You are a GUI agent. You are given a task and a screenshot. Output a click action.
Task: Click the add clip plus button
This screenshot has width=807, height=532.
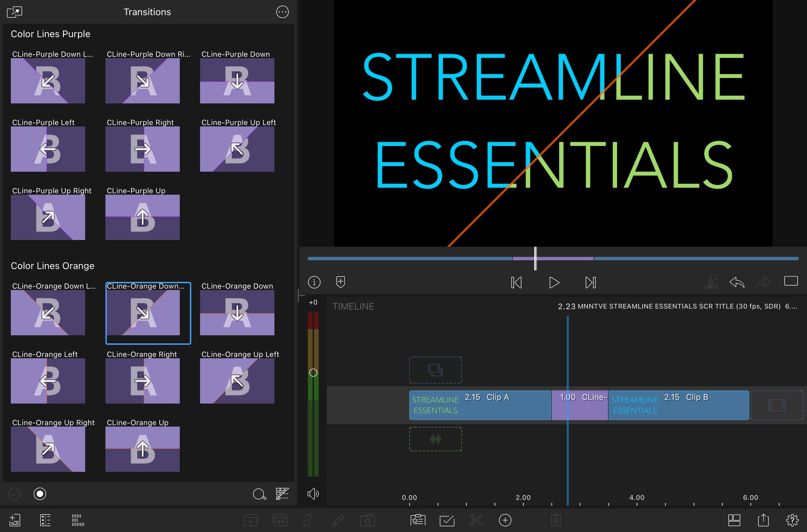pos(505,520)
